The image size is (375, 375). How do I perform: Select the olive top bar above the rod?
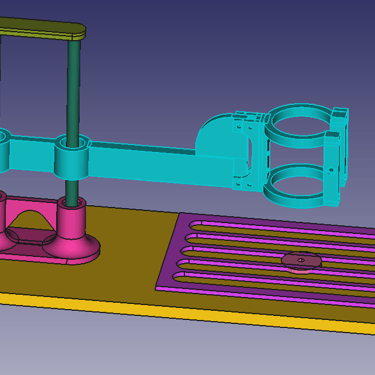[42, 29]
